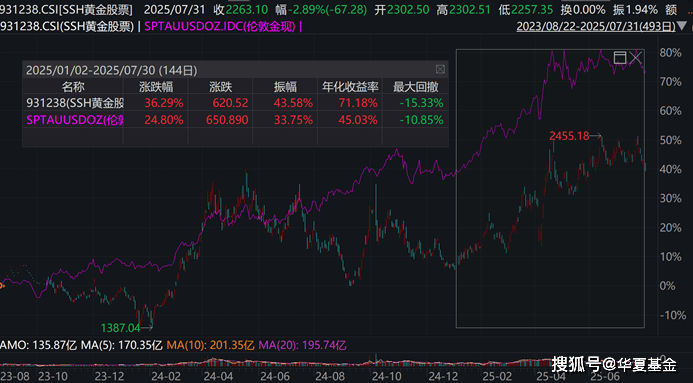This screenshot has width=693, height=383.
Task: Select the 931238.CSI(SSH黄金股票) legend label
Action: [x=67, y=27]
